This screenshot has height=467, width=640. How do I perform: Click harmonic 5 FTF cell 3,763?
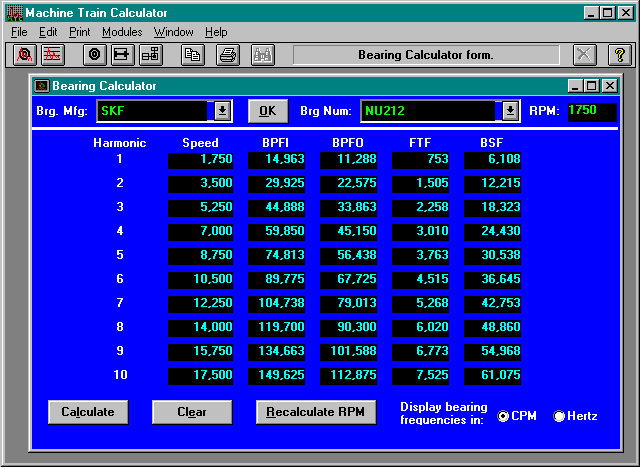click(x=420, y=256)
